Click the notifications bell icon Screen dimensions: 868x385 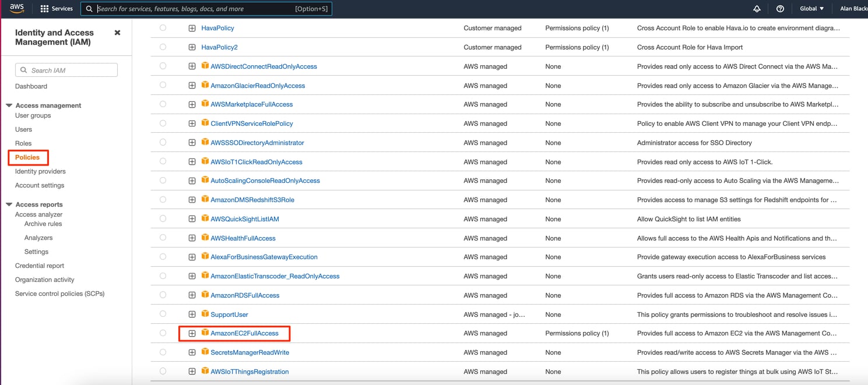click(756, 8)
